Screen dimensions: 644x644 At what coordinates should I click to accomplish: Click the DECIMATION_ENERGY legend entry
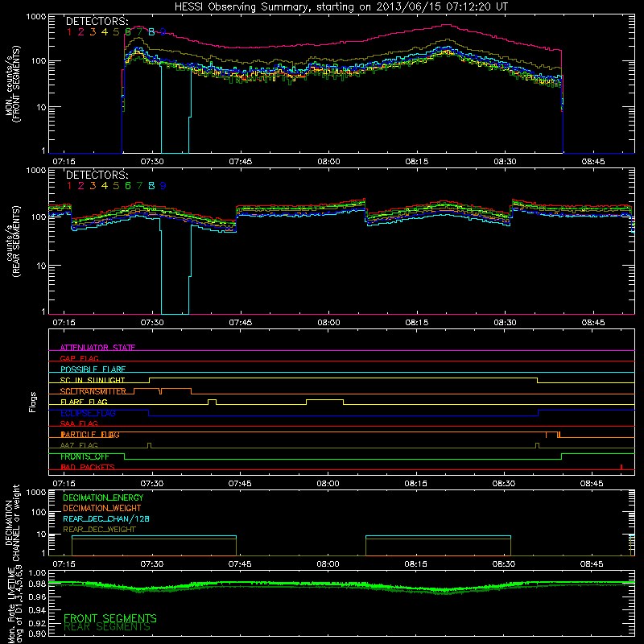point(103,497)
